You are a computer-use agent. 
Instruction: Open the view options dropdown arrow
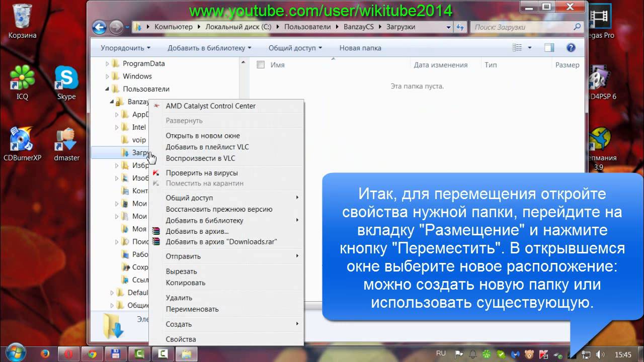coord(529,48)
